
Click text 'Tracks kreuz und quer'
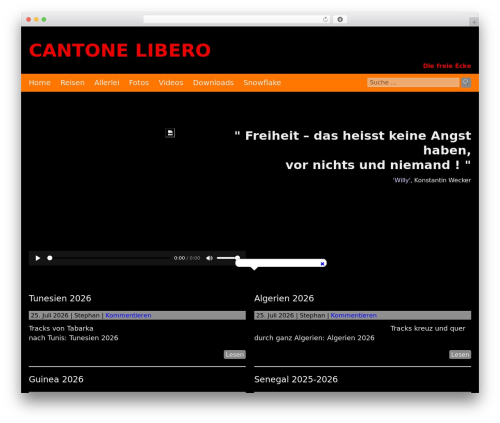pyautogui.click(x=428, y=328)
